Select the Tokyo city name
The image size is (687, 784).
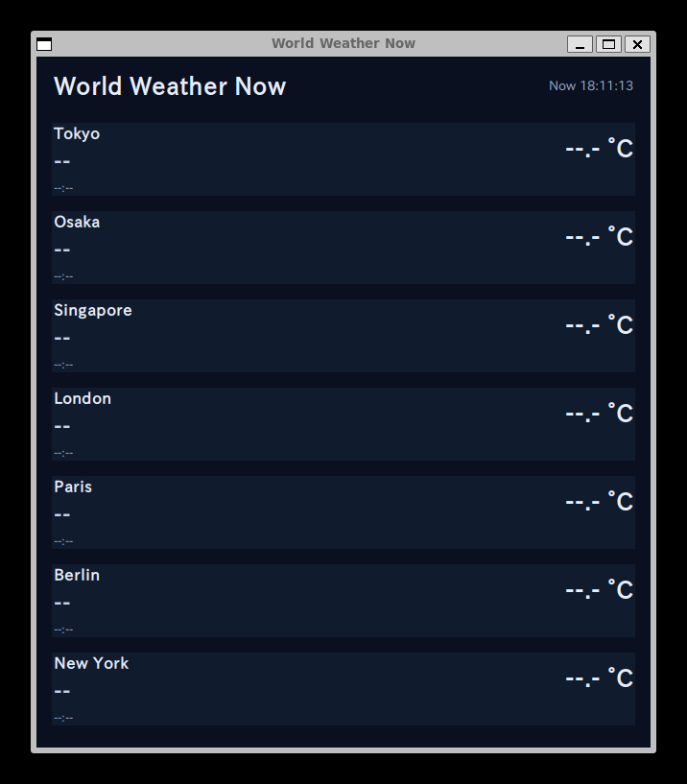[77, 133]
